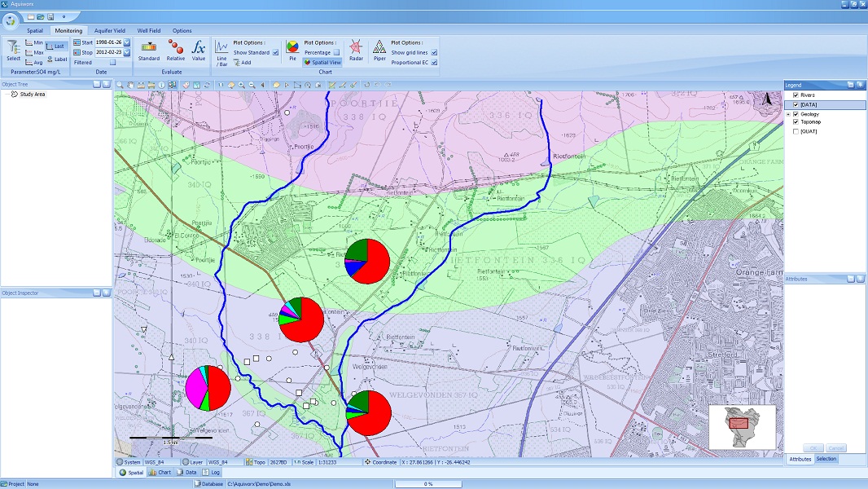The image size is (868, 489).
Task: Open the Radar chart tool
Action: pos(356,48)
